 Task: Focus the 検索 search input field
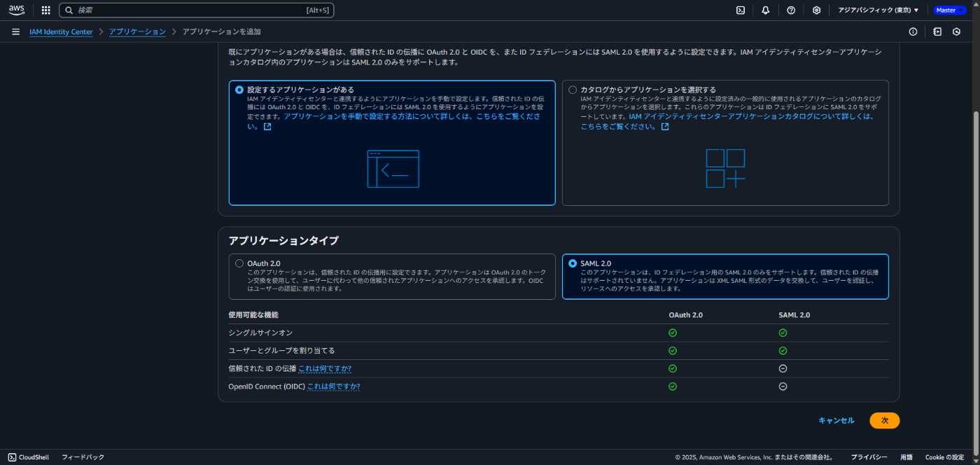197,10
